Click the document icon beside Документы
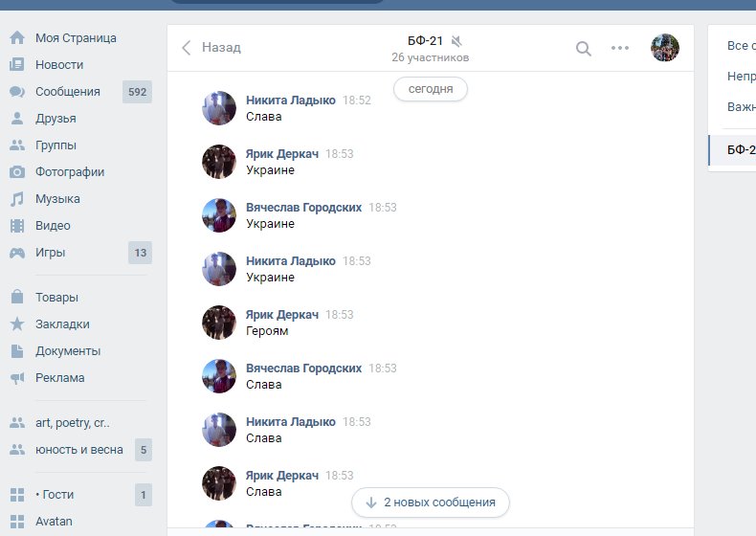Image resolution: width=756 pixels, height=536 pixels. pyautogui.click(x=17, y=350)
